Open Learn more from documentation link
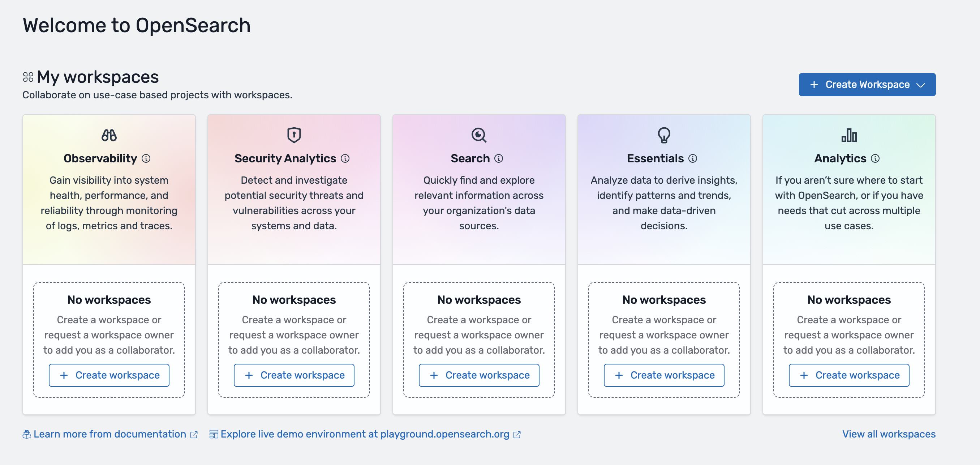980x465 pixels. 109,434
